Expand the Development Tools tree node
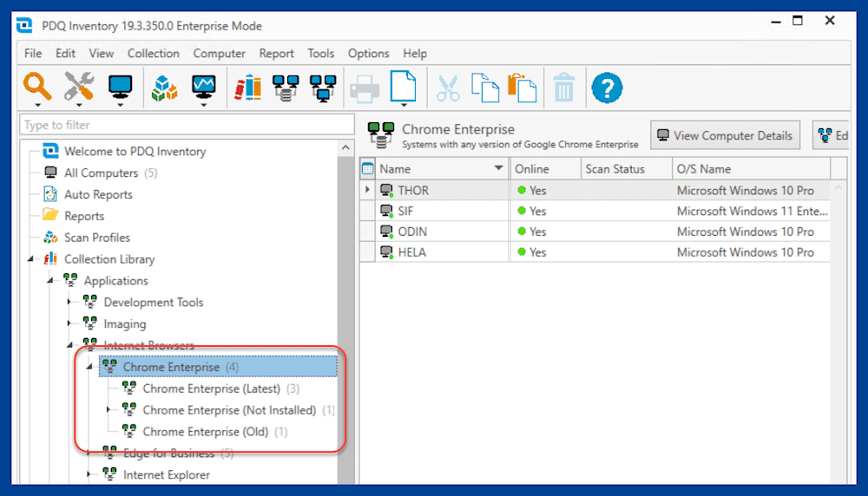868x496 pixels. (x=69, y=302)
